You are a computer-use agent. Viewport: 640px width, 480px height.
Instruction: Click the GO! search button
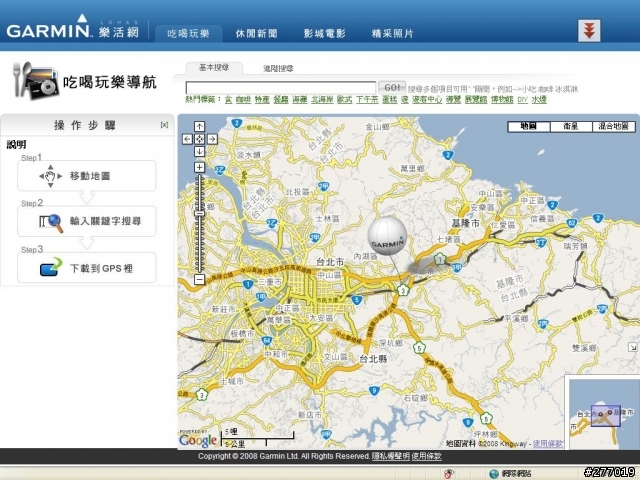(x=392, y=87)
